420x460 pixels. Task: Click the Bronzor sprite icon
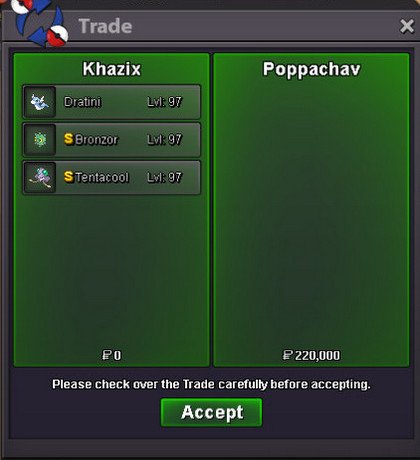coord(40,140)
